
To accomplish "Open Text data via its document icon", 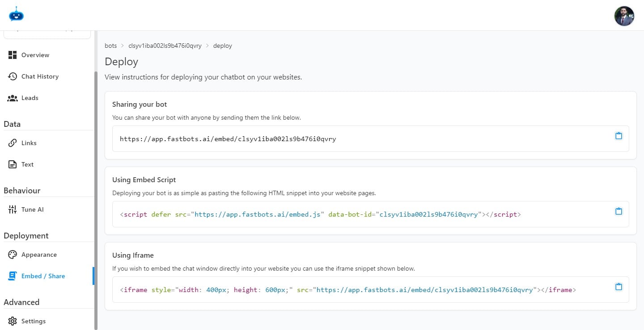I will point(13,164).
